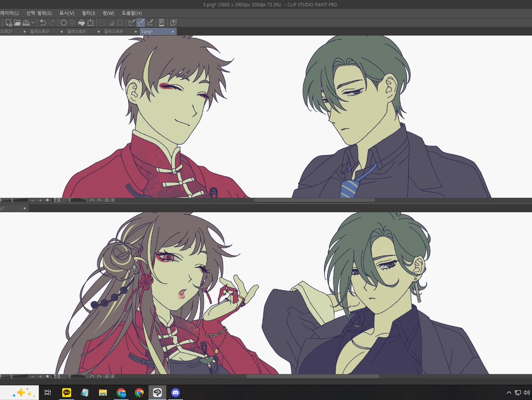Click the Invert selected area icon
532x400 pixels.
coord(111,22)
